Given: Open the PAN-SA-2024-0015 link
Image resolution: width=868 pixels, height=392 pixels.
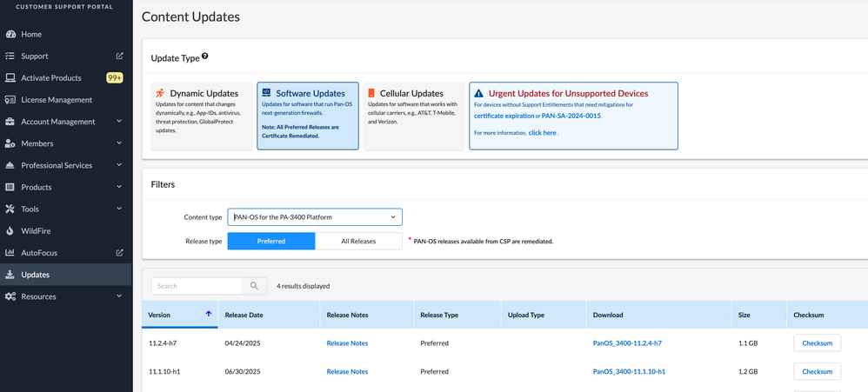Looking at the screenshot, I should click(x=571, y=116).
